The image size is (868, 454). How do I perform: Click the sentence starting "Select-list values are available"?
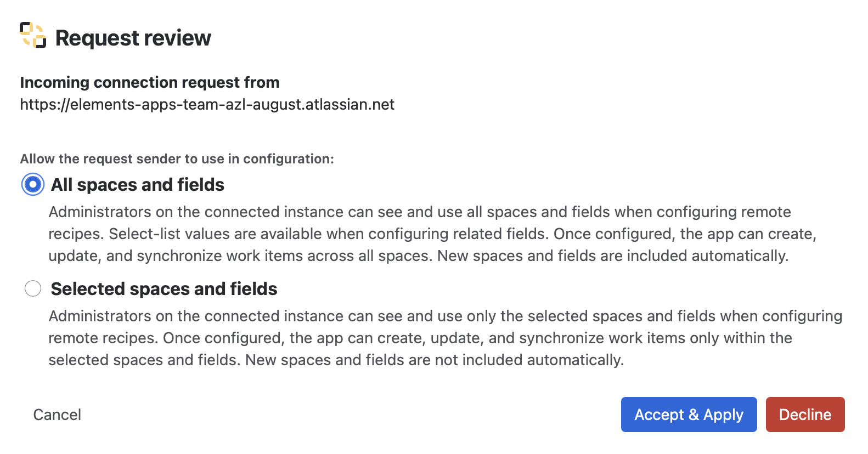(x=329, y=234)
